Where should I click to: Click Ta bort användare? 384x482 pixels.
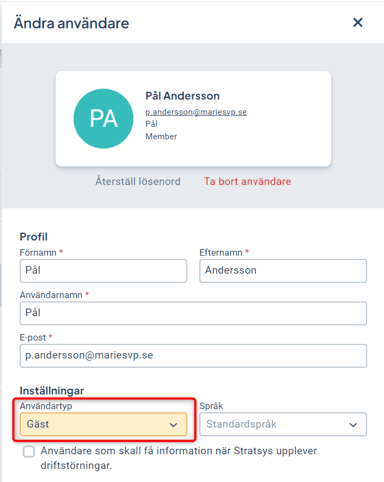coord(248,181)
